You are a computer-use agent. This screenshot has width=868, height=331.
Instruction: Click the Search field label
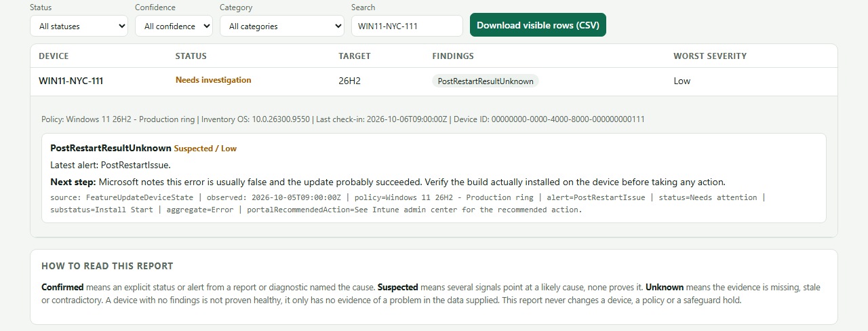click(363, 7)
